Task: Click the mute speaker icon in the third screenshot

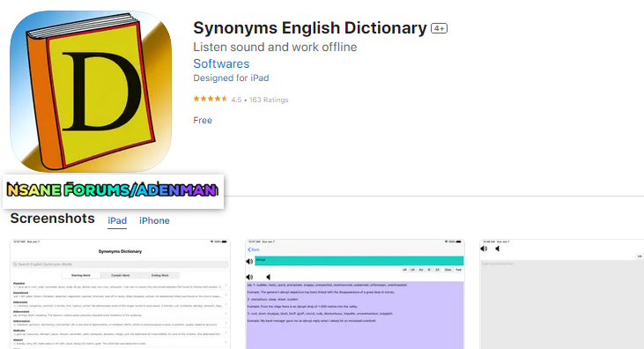Action: 498,249
